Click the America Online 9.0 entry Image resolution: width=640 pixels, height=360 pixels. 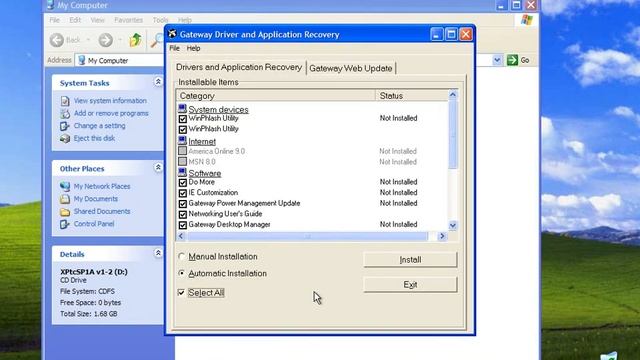[x=217, y=151]
